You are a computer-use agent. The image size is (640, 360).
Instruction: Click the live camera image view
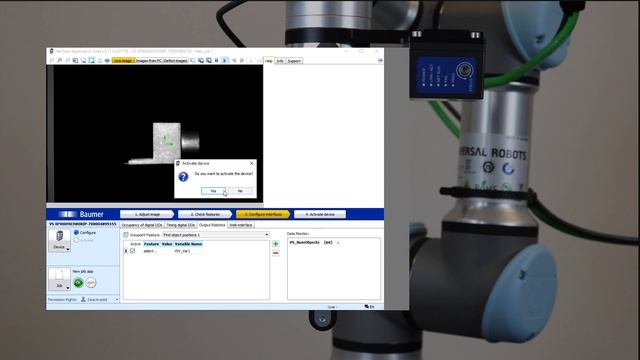pyautogui.click(x=158, y=134)
